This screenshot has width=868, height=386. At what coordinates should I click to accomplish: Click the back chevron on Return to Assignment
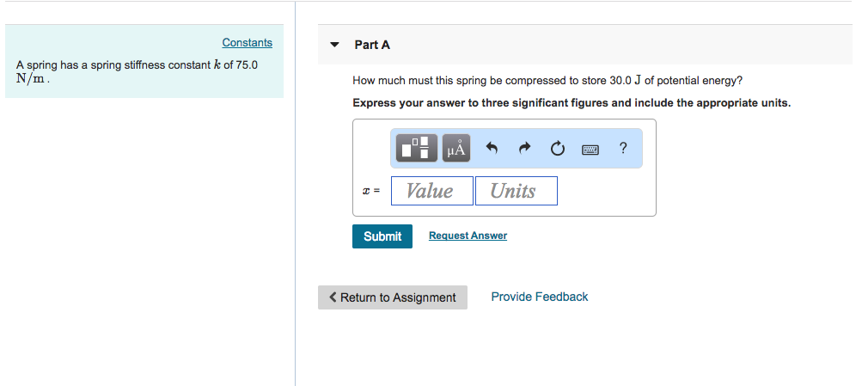pos(333,297)
